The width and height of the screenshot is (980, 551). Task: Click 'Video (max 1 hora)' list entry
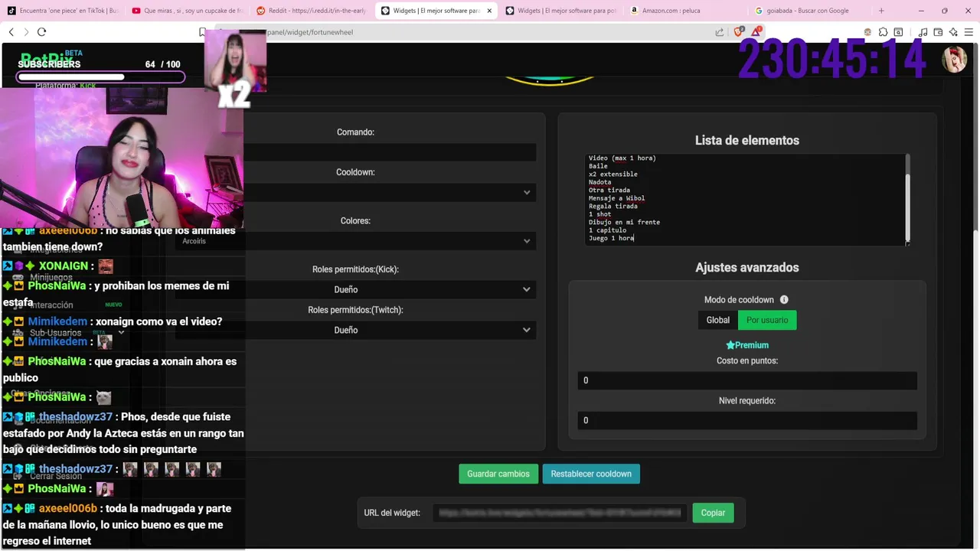pyautogui.click(x=622, y=158)
